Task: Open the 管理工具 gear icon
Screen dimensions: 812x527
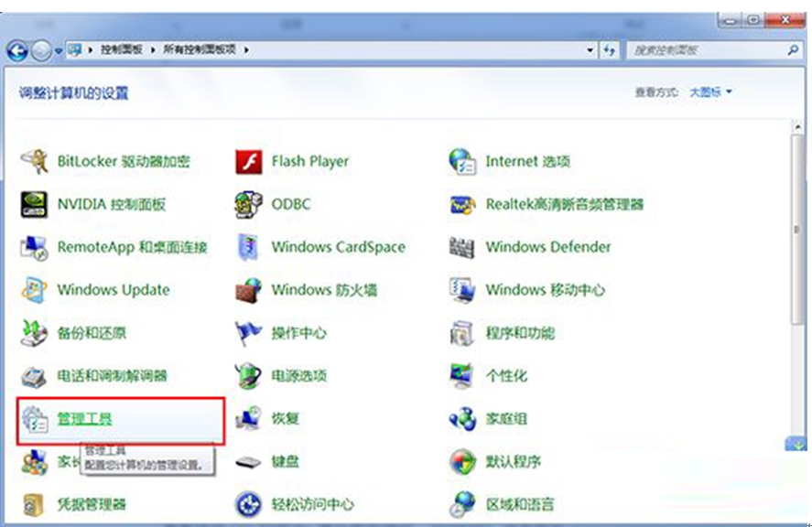Action: tap(34, 419)
